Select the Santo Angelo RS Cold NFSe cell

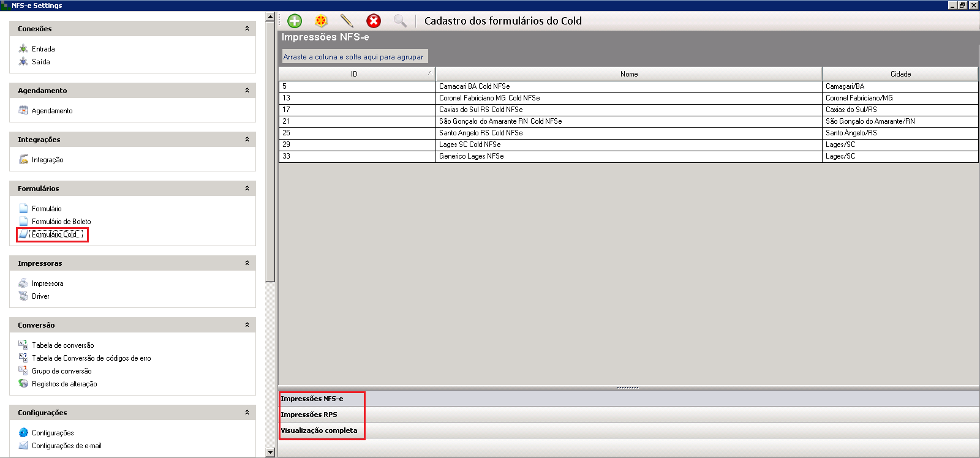[629, 133]
